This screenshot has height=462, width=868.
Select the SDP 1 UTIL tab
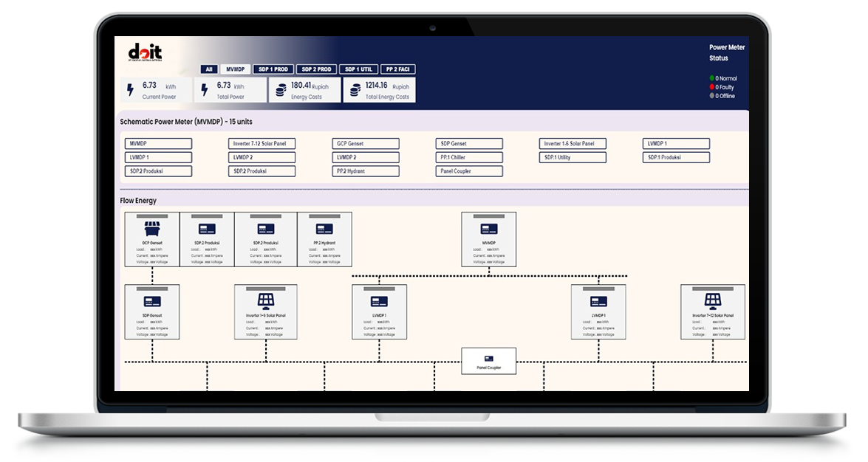(x=358, y=69)
